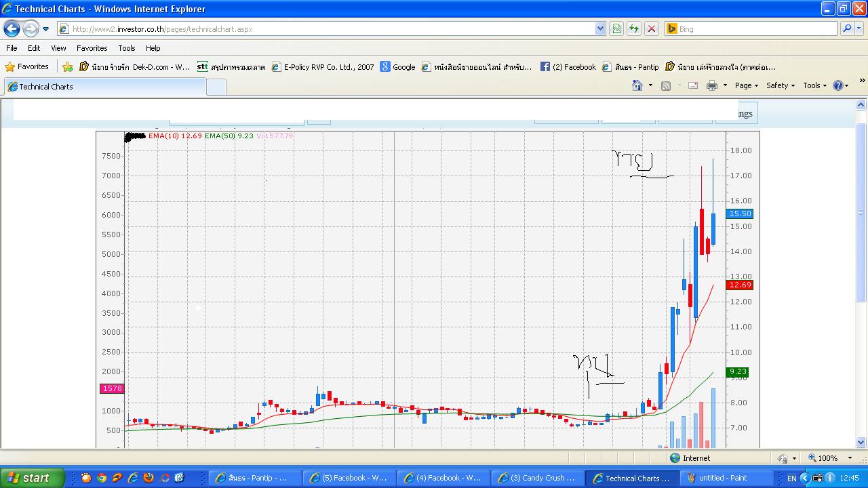The image size is (868, 488).
Task: Open the สินธร - Pantip favorites link
Action: (631, 66)
